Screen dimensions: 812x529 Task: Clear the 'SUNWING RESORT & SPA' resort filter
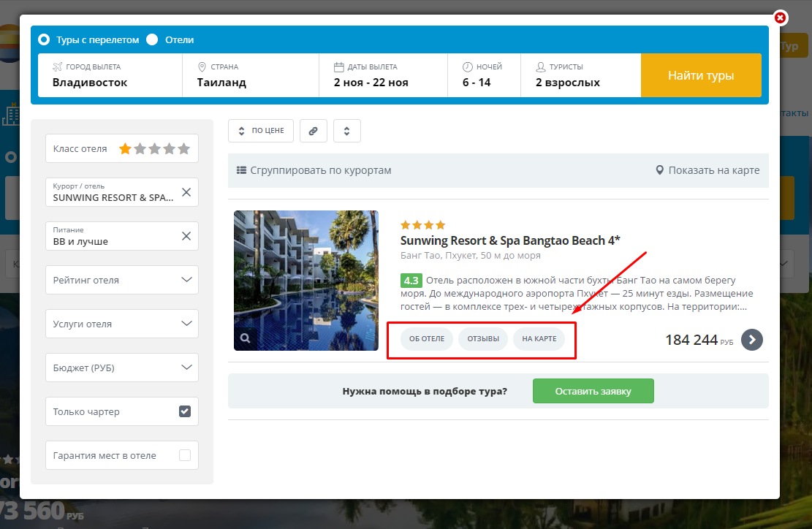click(186, 192)
